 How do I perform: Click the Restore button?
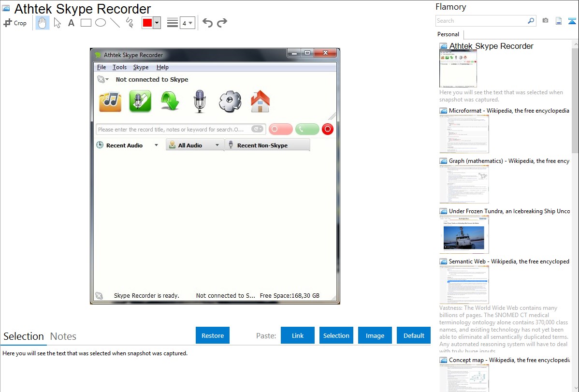click(x=213, y=335)
